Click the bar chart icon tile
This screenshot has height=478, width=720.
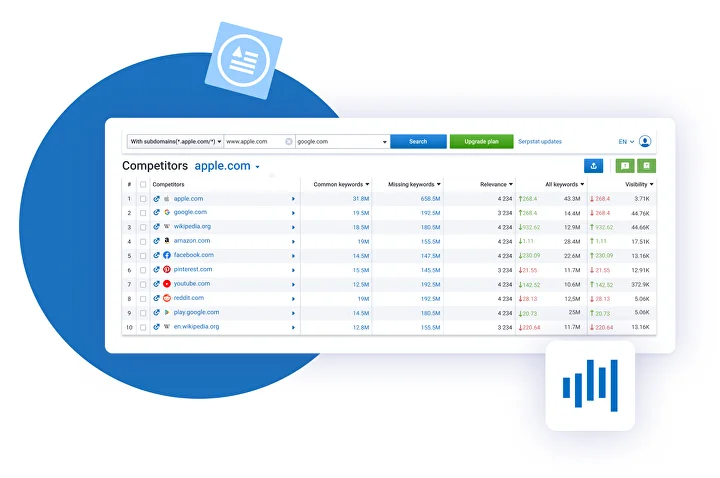tap(590, 386)
